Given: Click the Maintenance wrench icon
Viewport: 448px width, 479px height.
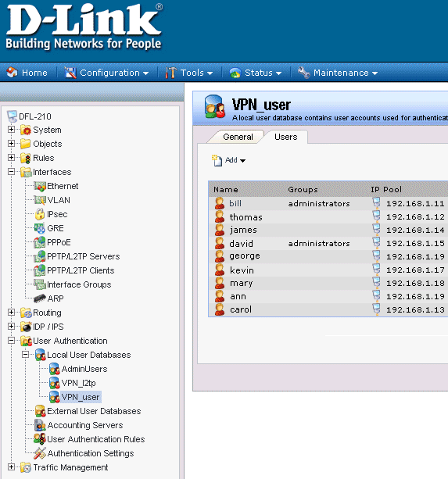Looking at the screenshot, I should tap(304, 73).
